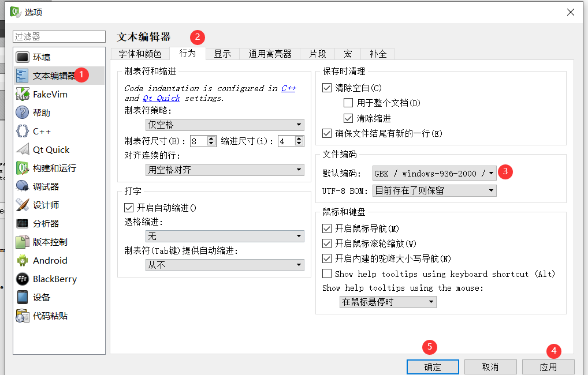
Task: Close the 选项 dialog
Action: coord(571,12)
